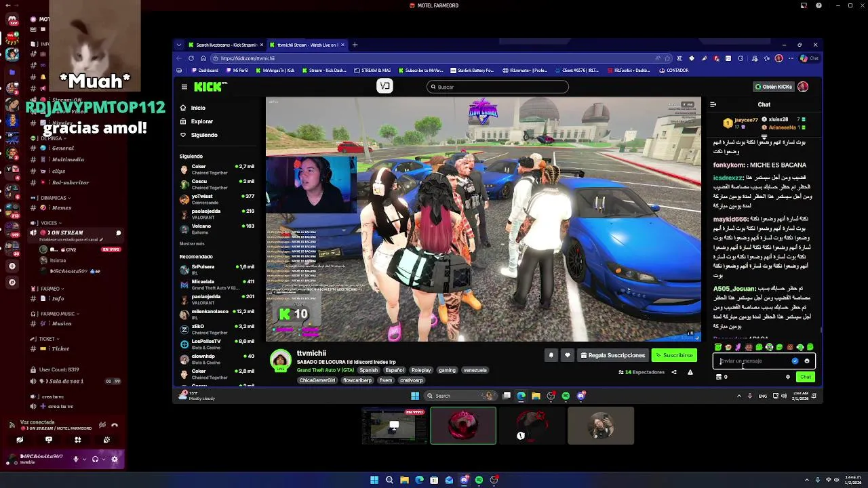Viewport: 868px width, 488px height.
Task: Open General channel in Discord
Action: pyautogui.click(x=62, y=148)
